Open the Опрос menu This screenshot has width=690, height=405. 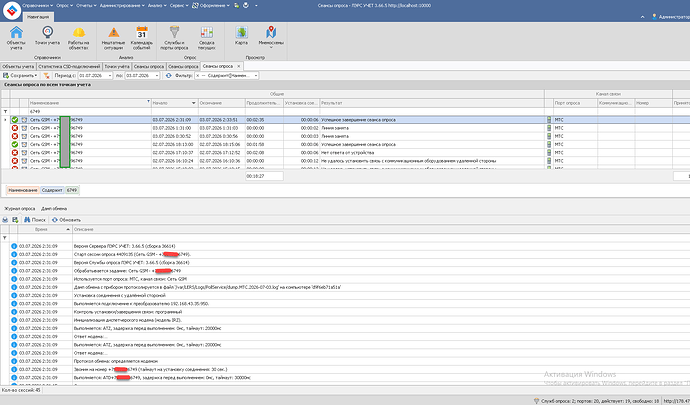point(64,5)
